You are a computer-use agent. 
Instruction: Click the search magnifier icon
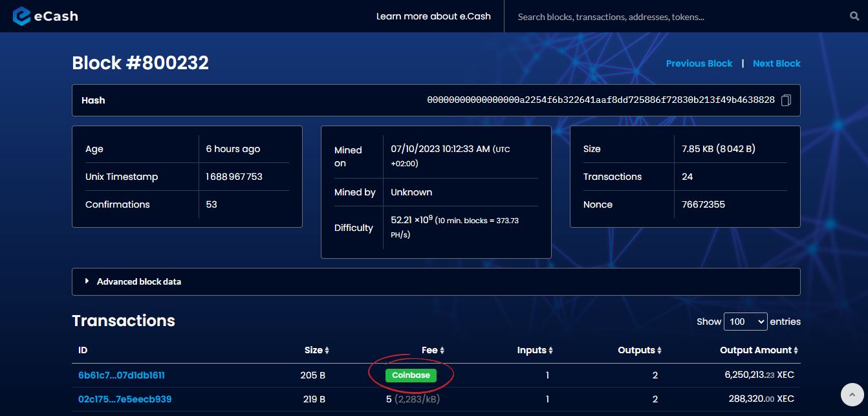pyautogui.click(x=854, y=16)
